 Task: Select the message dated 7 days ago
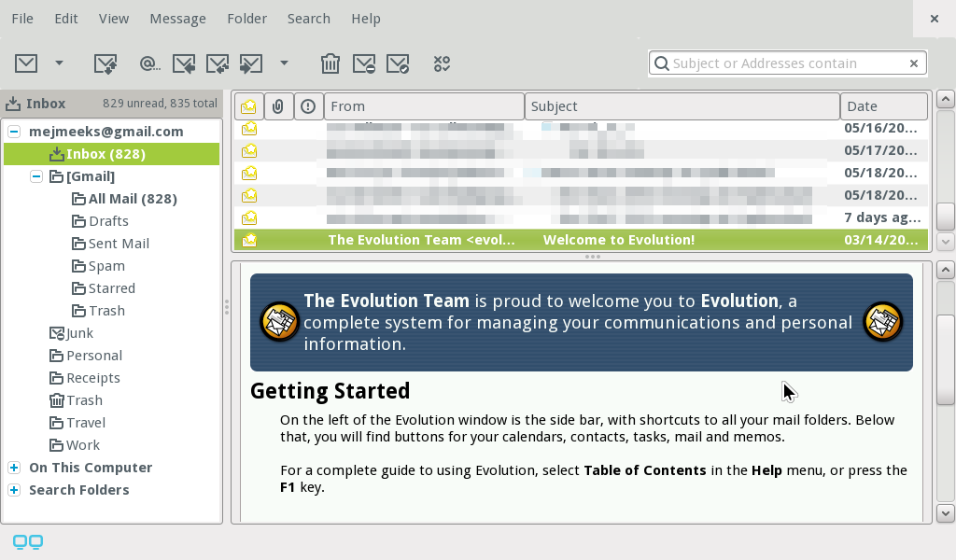(x=581, y=218)
